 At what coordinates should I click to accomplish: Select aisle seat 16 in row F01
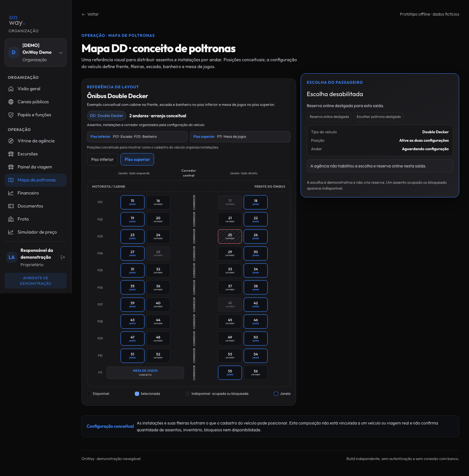pyautogui.click(x=158, y=202)
